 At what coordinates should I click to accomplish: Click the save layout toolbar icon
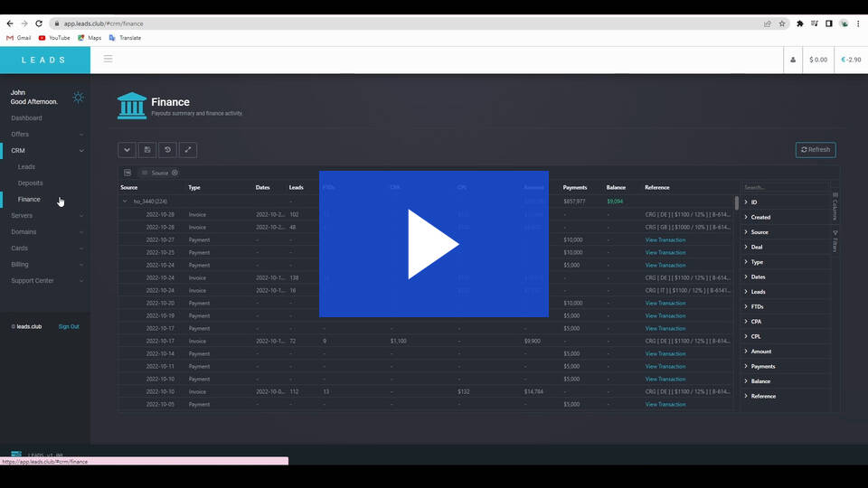147,150
